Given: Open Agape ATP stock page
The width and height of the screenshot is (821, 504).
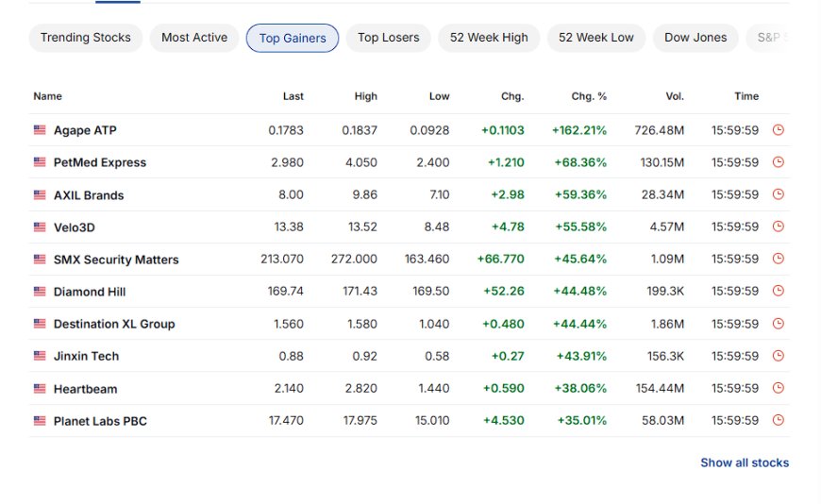Looking at the screenshot, I should tap(85, 130).
